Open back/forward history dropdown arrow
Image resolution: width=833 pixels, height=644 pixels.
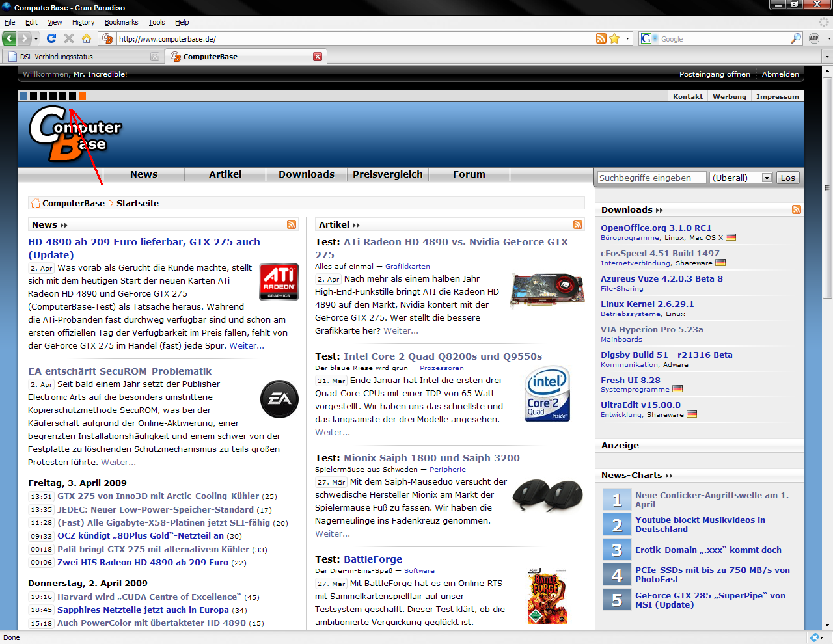36,38
